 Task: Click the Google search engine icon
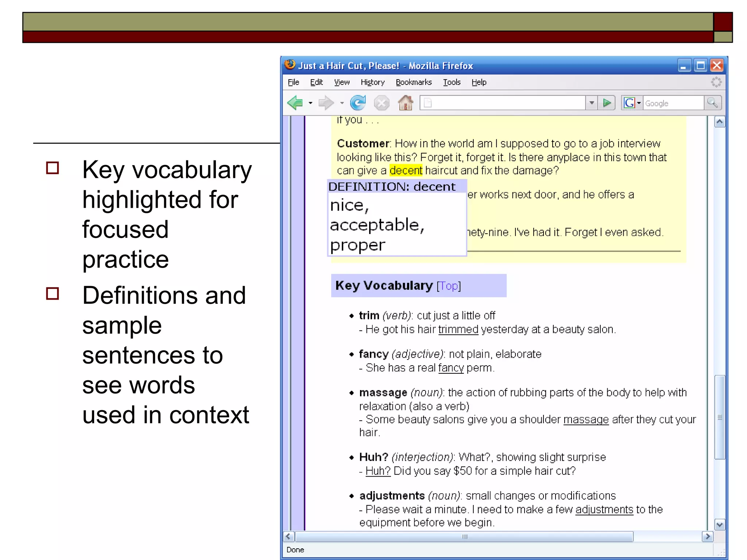(x=629, y=103)
